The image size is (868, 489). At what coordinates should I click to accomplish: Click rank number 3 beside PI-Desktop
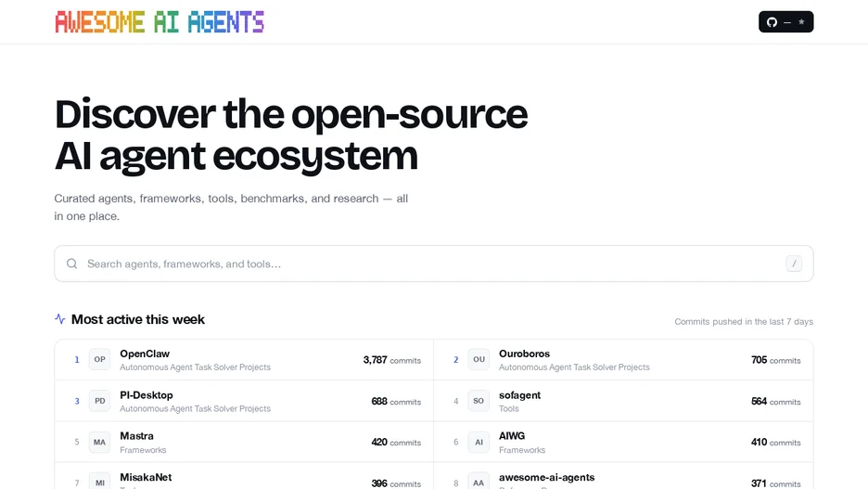[77, 401]
